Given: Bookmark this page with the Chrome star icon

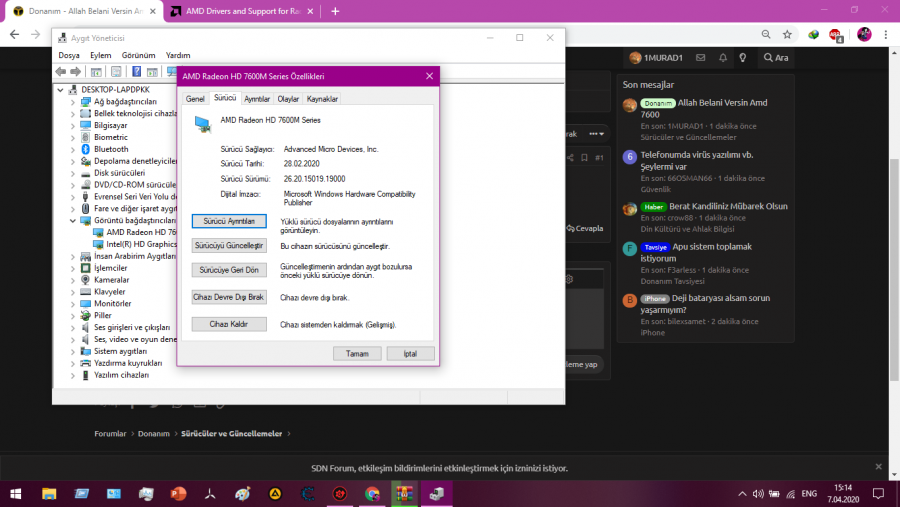Looking at the screenshot, I should tap(788, 34).
